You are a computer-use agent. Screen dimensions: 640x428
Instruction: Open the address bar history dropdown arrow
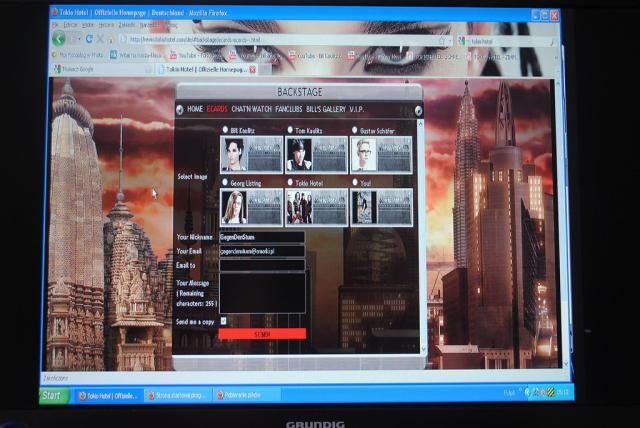(x=449, y=41)
